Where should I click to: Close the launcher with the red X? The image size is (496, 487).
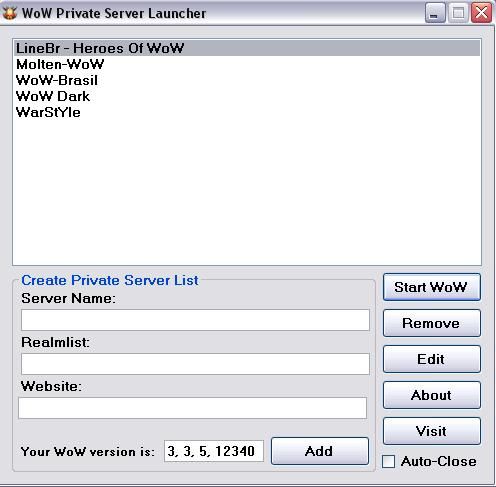tap(481, 13)
